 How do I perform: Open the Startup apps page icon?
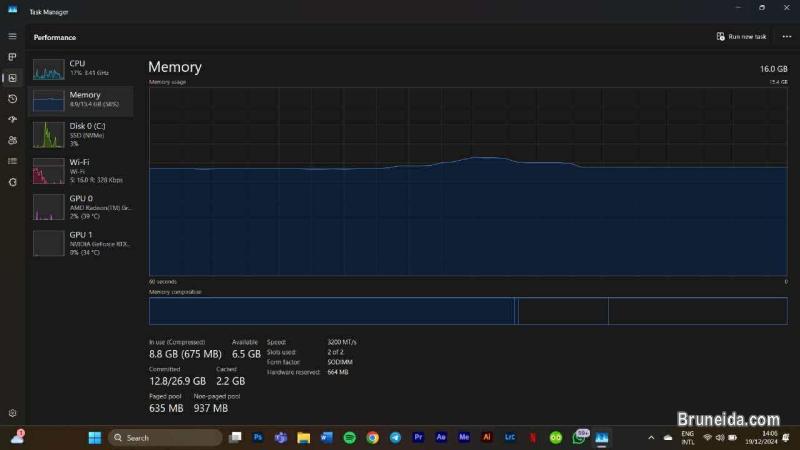[x=12, y=120]
